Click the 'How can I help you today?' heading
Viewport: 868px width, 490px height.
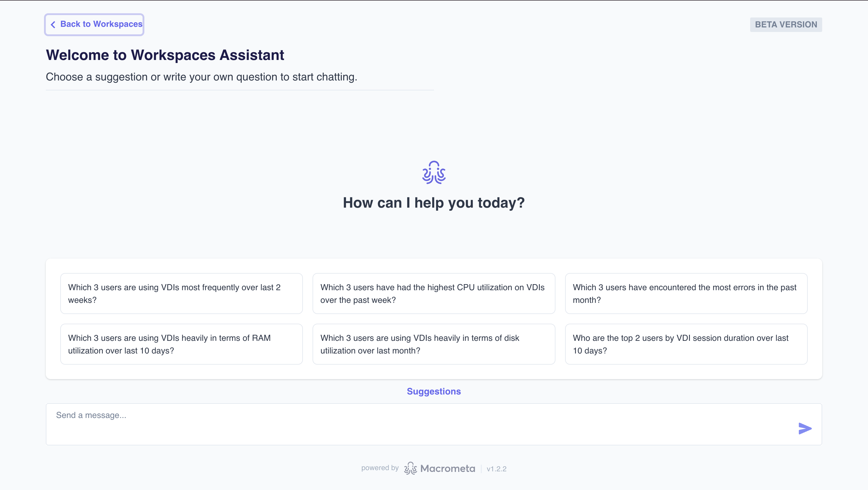point(434,203)
